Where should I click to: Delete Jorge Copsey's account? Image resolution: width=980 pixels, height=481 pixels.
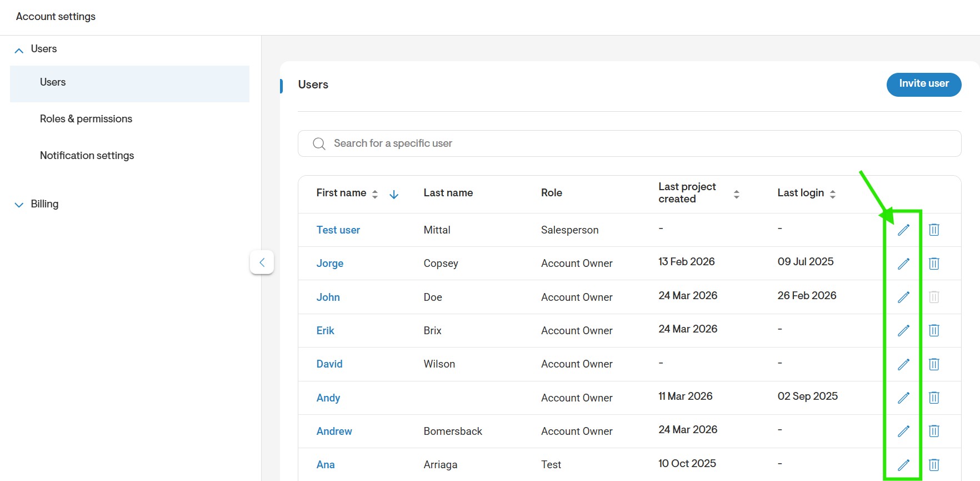tap(934, 264)
